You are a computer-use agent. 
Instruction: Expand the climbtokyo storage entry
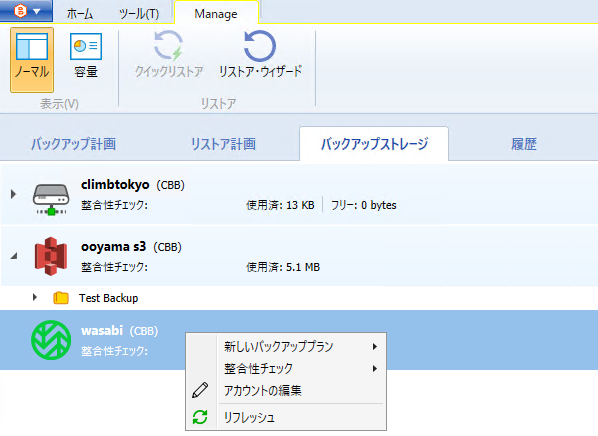[13, 194]
